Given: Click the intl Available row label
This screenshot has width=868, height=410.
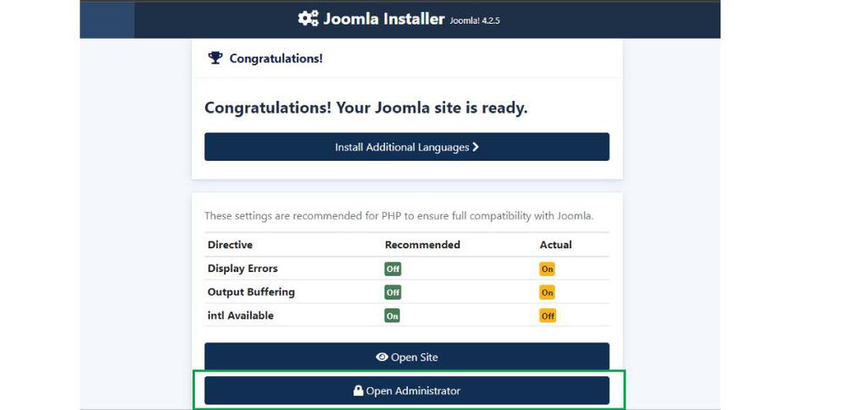Looking at the screenshot, I should tap(240, 315).
